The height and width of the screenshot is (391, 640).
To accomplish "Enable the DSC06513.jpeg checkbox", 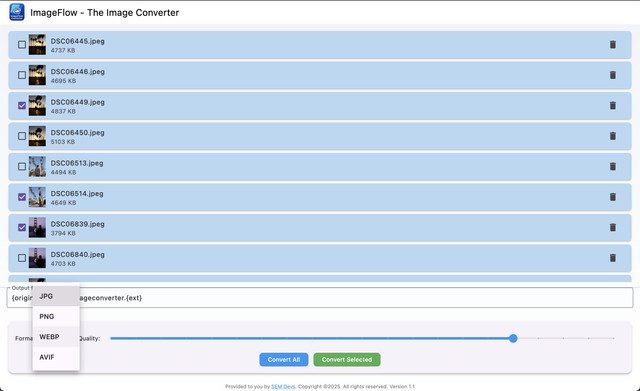I will [22, 167].
